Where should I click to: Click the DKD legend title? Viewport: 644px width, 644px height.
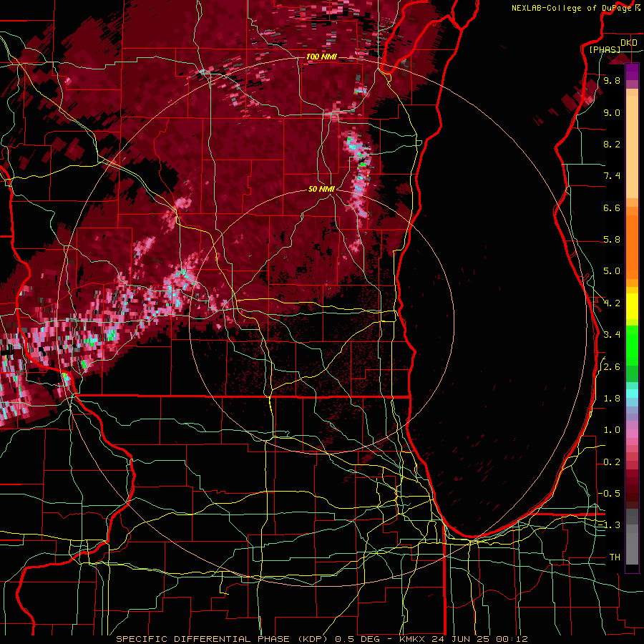pos(629,43)
